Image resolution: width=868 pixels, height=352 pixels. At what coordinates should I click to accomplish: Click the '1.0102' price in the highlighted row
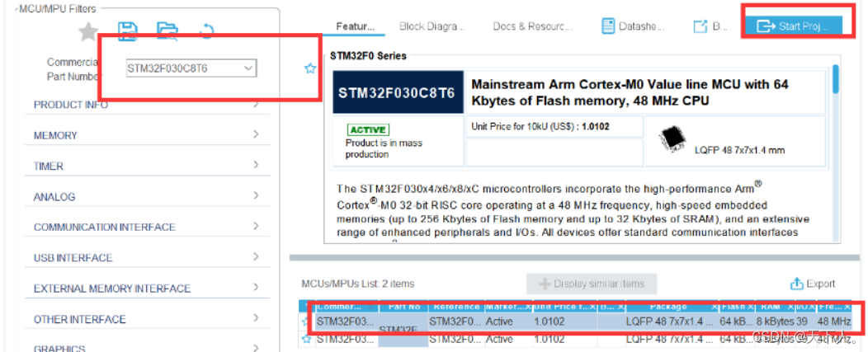tap(550, 321)
